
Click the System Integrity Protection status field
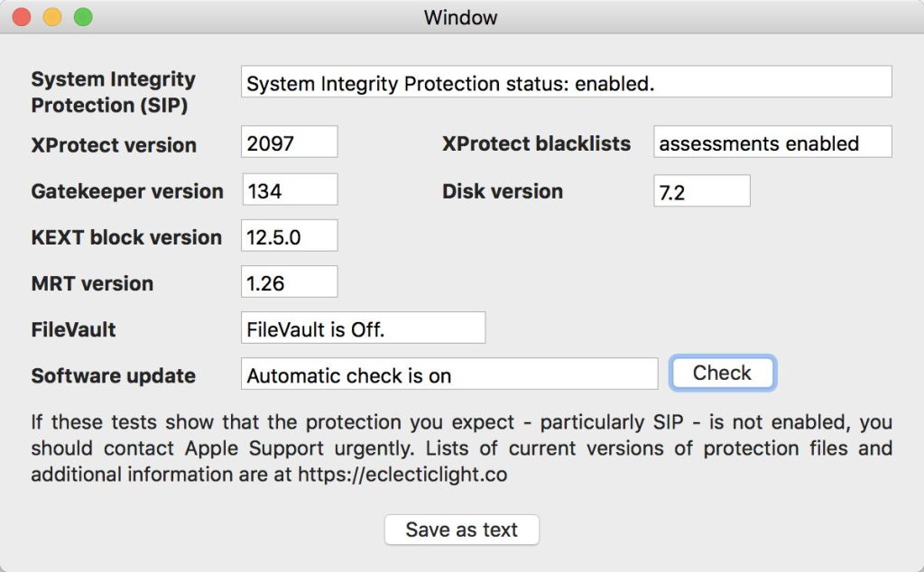(x=566, y=81)
